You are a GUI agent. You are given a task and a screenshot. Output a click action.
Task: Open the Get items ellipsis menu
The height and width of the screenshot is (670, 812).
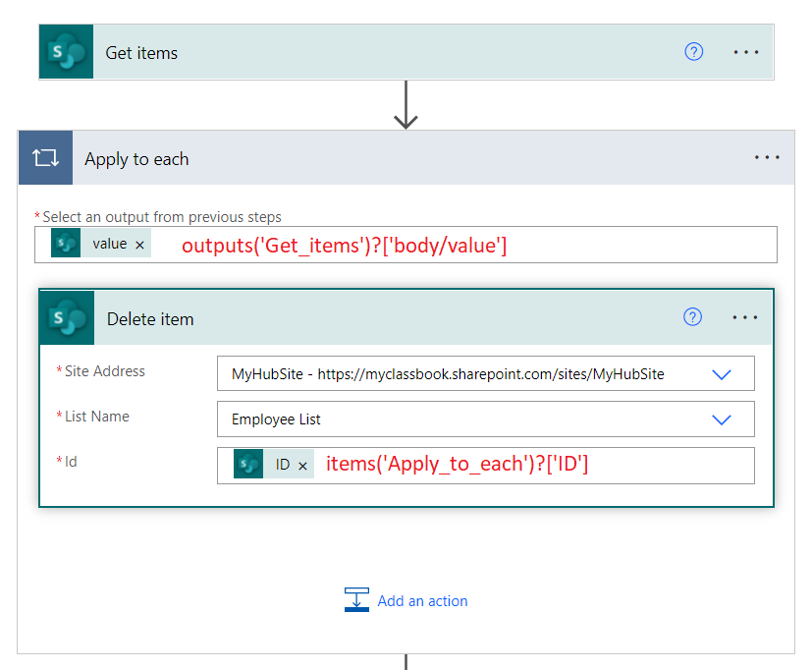(x=745, y=51)
